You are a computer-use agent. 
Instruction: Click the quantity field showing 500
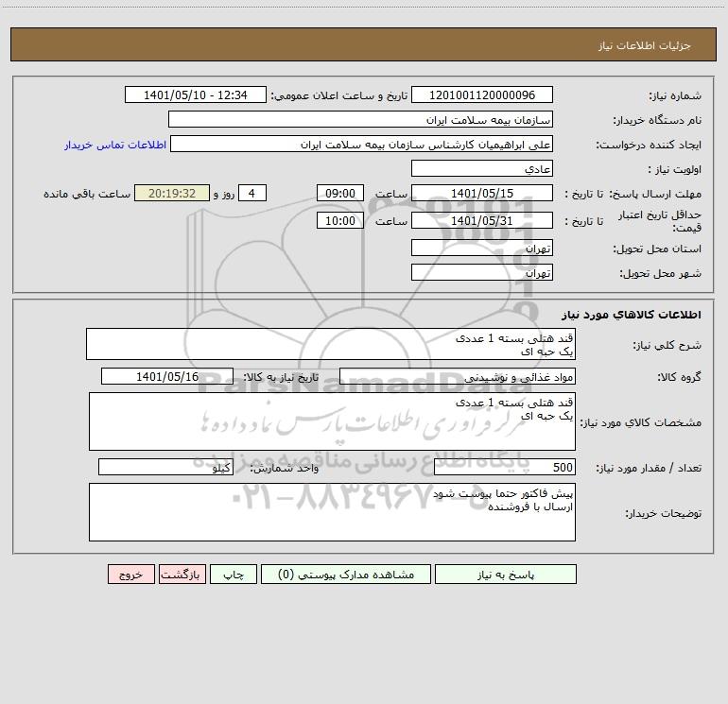pyautogui.click(x=505, y=468)
